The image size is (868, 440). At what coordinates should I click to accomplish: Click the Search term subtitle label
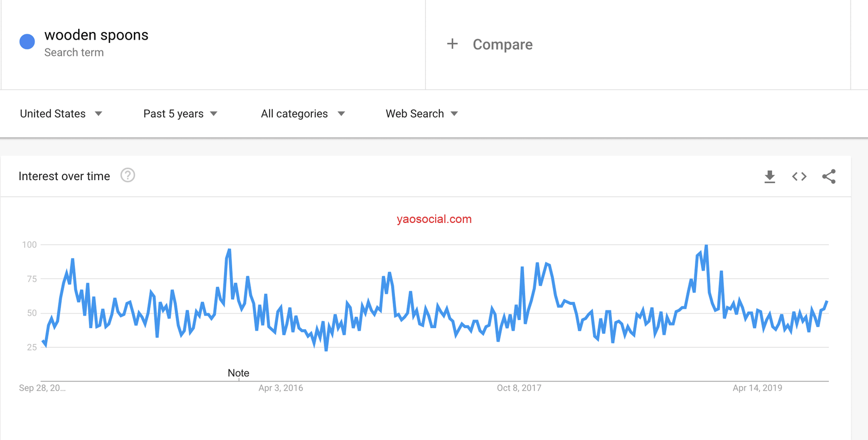(74, 53)
